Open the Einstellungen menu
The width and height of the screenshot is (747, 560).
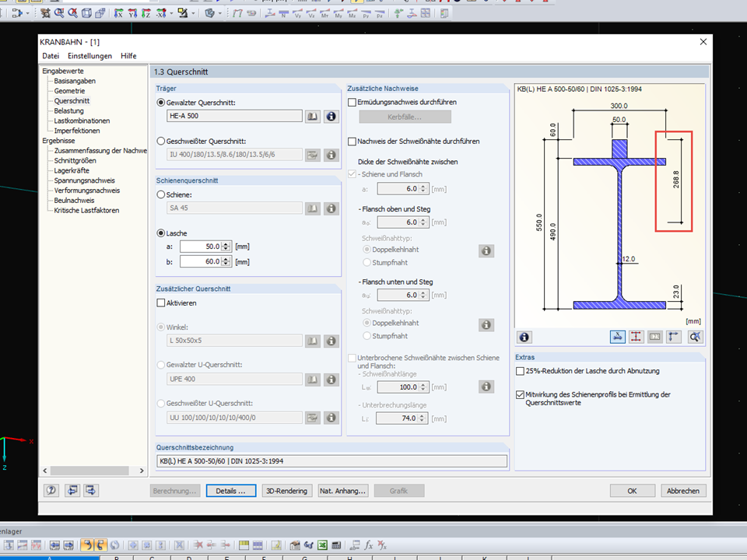click(89, 56)
